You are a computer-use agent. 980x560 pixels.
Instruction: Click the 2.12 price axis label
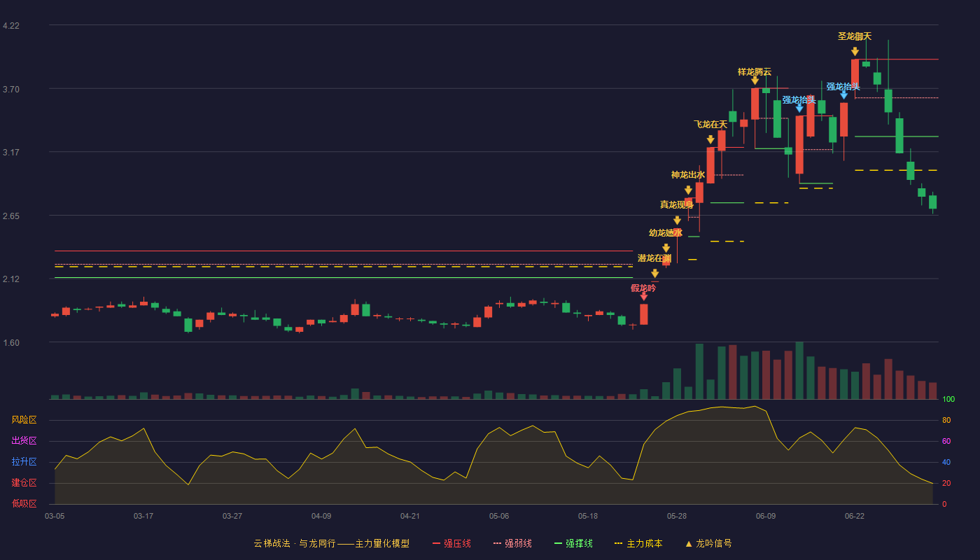[x=11, y=279]
